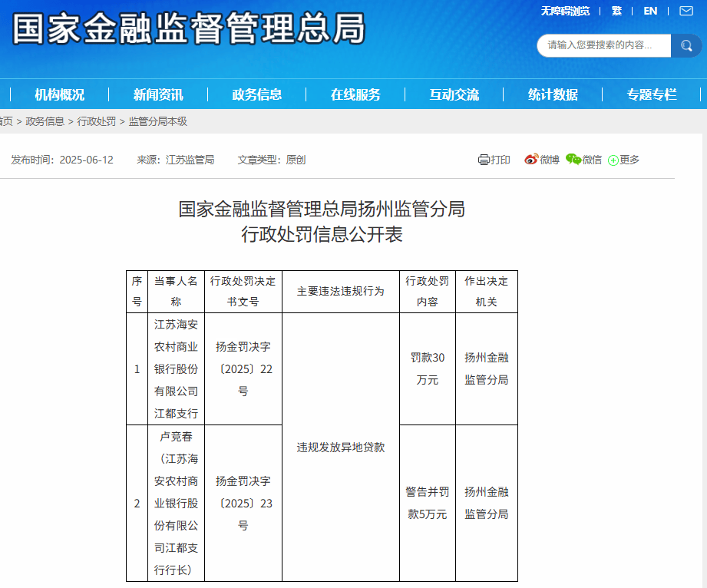Click the printer icon for 打印
The width and height of the screenshot is (707, 588).
coord(484,160)
